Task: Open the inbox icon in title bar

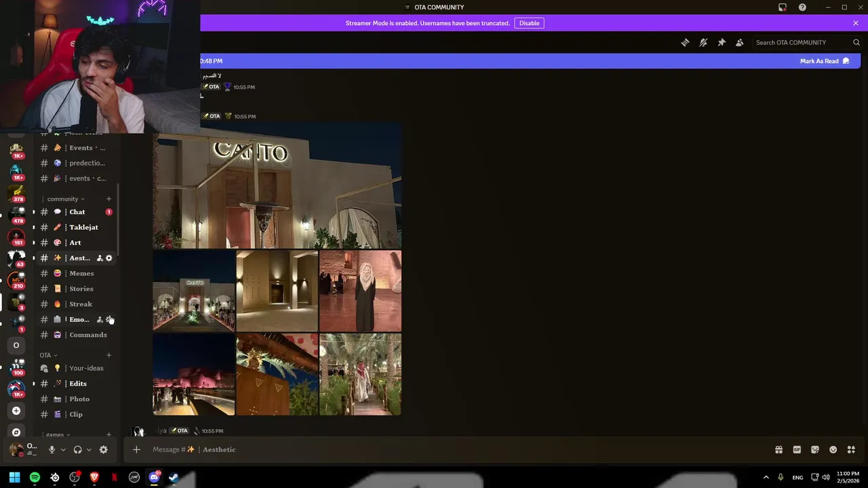Action: pyautogui.click(x=782, y=7)
